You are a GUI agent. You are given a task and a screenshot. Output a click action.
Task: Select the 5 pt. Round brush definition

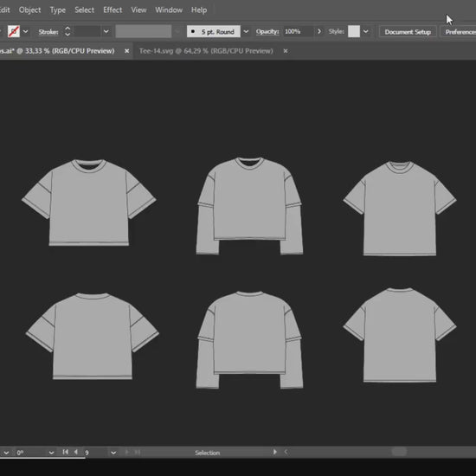[214, 31]
